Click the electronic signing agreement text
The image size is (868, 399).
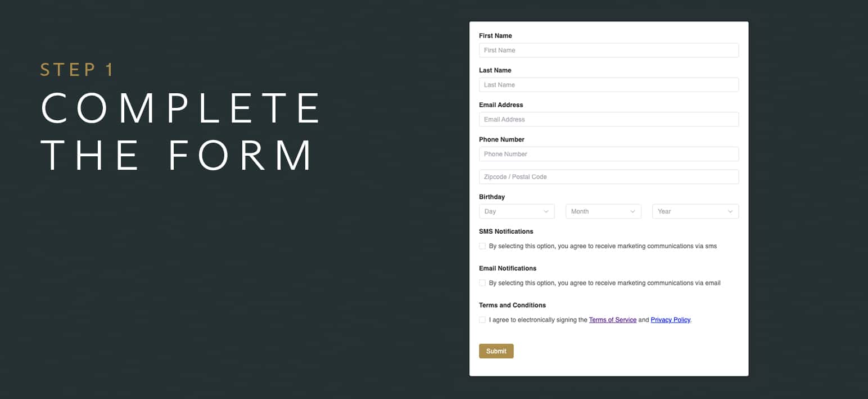click(538, 320)
